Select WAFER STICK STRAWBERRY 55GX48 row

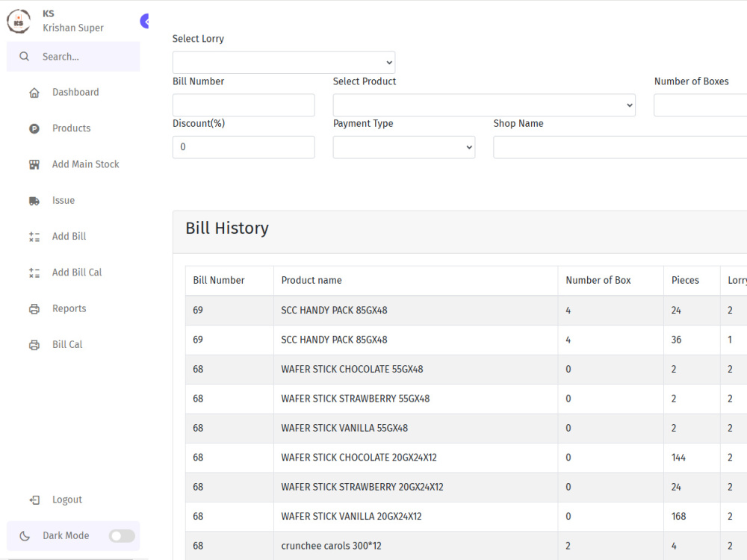tap(466, 399)
